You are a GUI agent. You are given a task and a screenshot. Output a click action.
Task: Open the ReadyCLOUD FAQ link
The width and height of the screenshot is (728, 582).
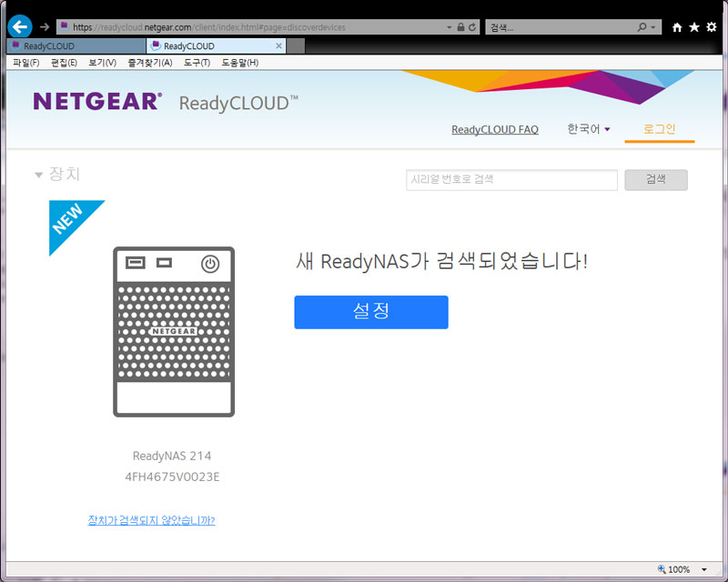[x=495, y=129]
